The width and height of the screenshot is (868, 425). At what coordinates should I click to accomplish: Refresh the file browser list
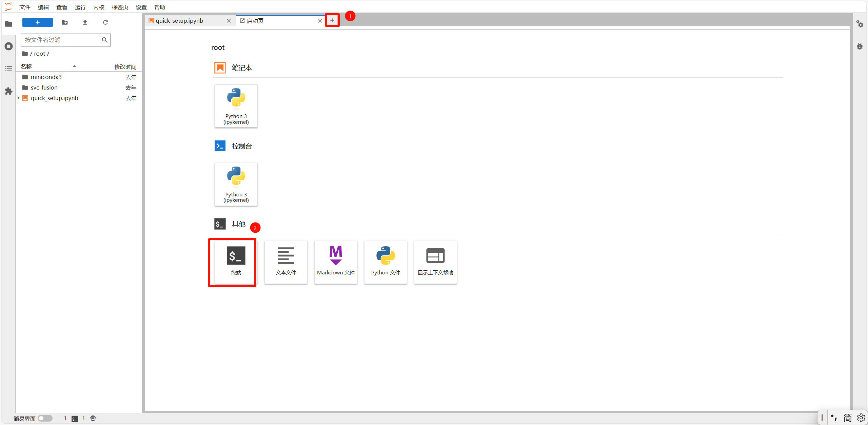pos(105,22)
